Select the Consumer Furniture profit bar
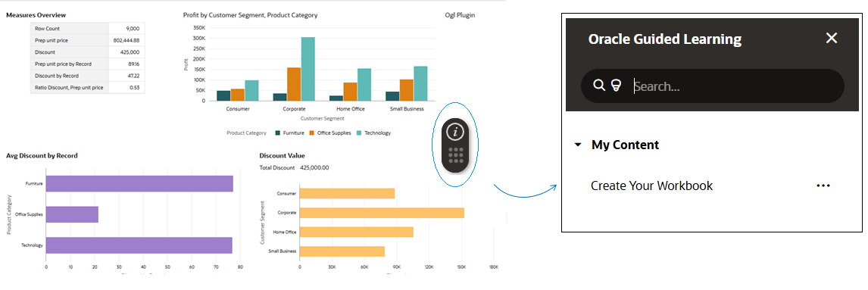The height and width of the screenshot is (290, 868). point(223,95)
